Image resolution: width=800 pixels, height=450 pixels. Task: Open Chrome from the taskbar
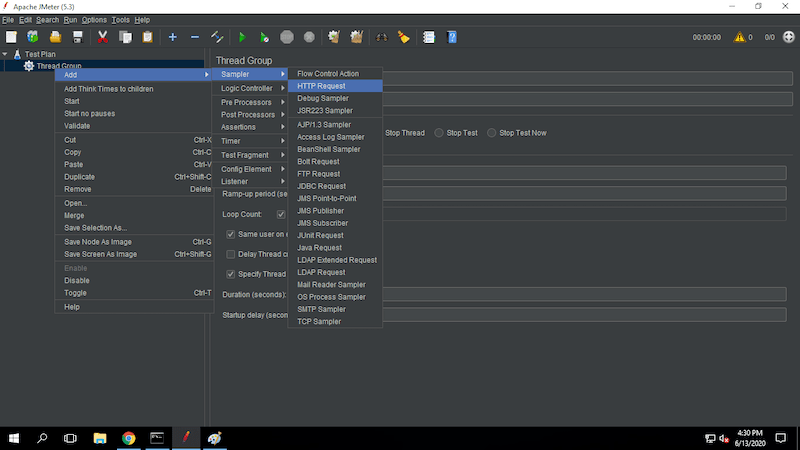[129, 438]
